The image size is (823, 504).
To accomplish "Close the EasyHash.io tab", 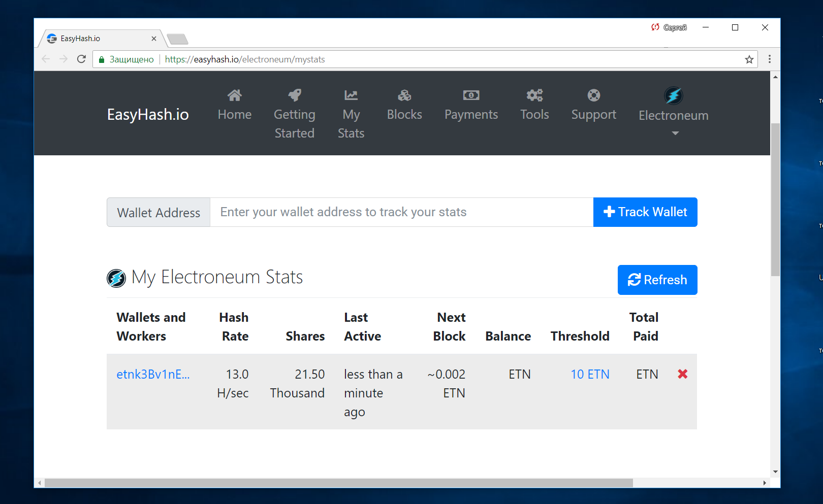I will 154,39.
